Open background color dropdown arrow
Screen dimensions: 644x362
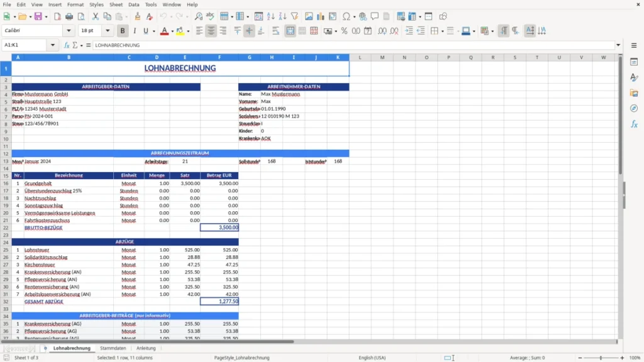point(188,31)
